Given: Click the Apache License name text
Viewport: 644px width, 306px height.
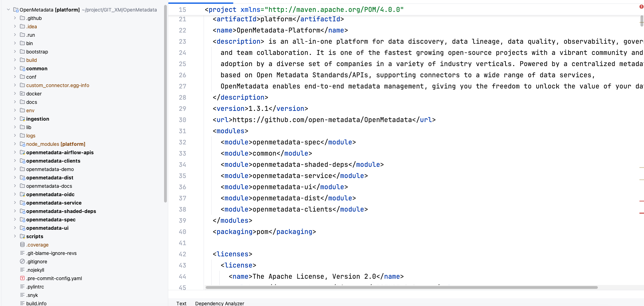Looking at the screenshot, I should (x=314, y=277).
